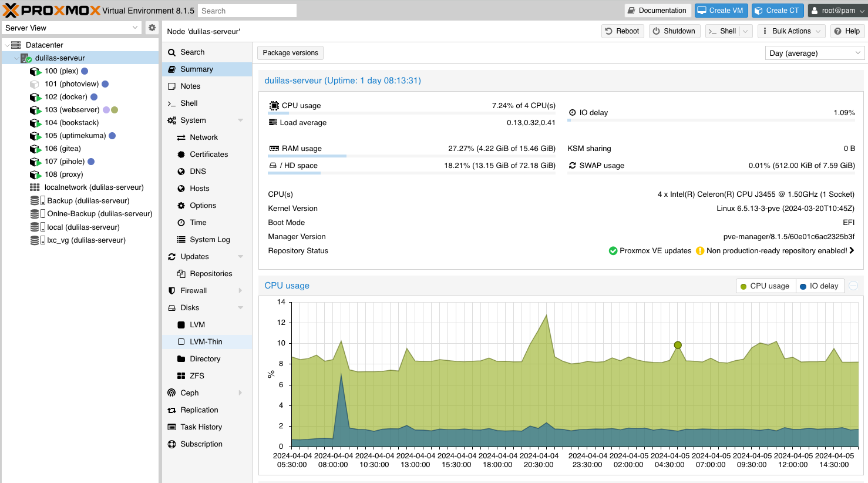Open the LVM menu item
This screenshot has height=483, width=868.
point(207,325)
